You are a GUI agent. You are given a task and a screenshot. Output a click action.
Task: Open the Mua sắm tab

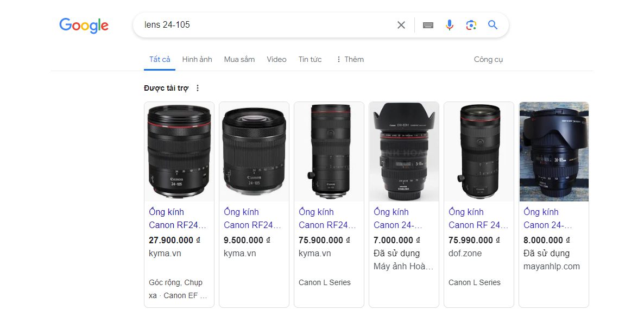click(239, 59)
